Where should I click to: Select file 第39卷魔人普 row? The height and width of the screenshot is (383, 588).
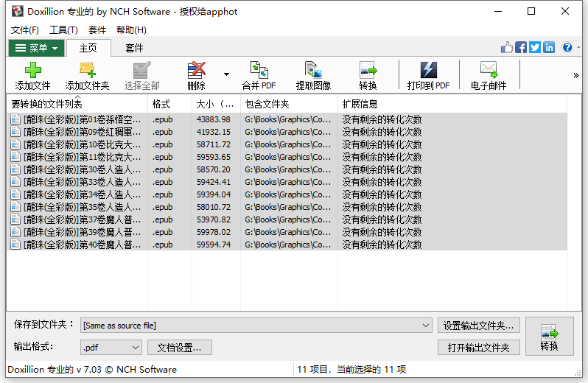[287, 232]
